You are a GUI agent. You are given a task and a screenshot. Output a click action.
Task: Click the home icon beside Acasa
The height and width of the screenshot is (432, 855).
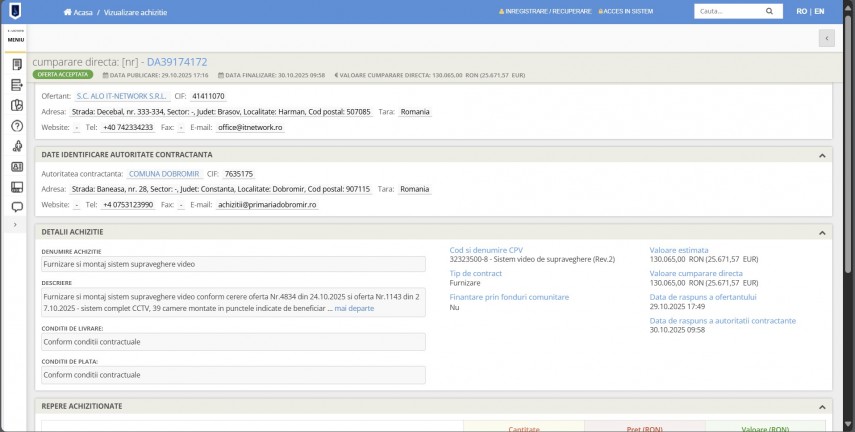tap(67, 12)
